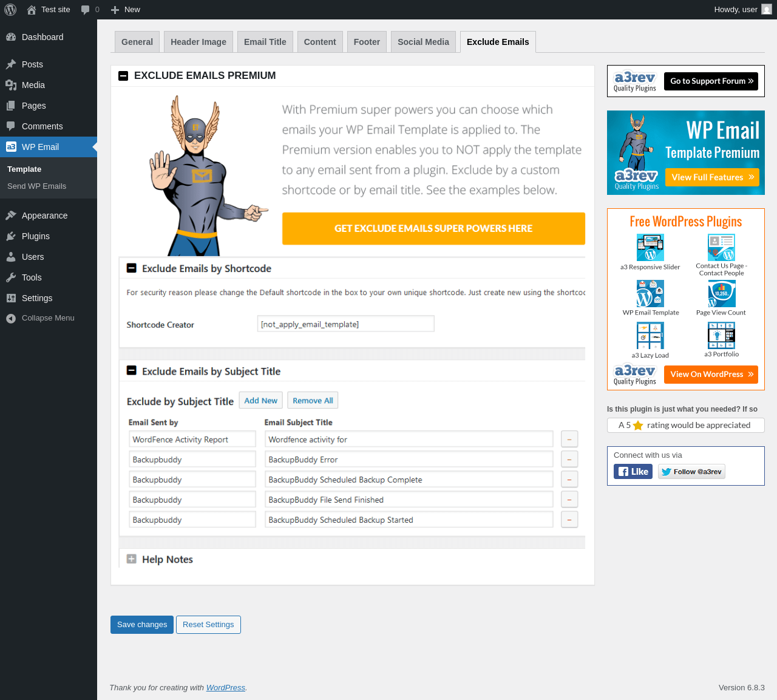This screenshot has height=700, width=777.
Task: Save changes to settings
Action: [142, 625]
